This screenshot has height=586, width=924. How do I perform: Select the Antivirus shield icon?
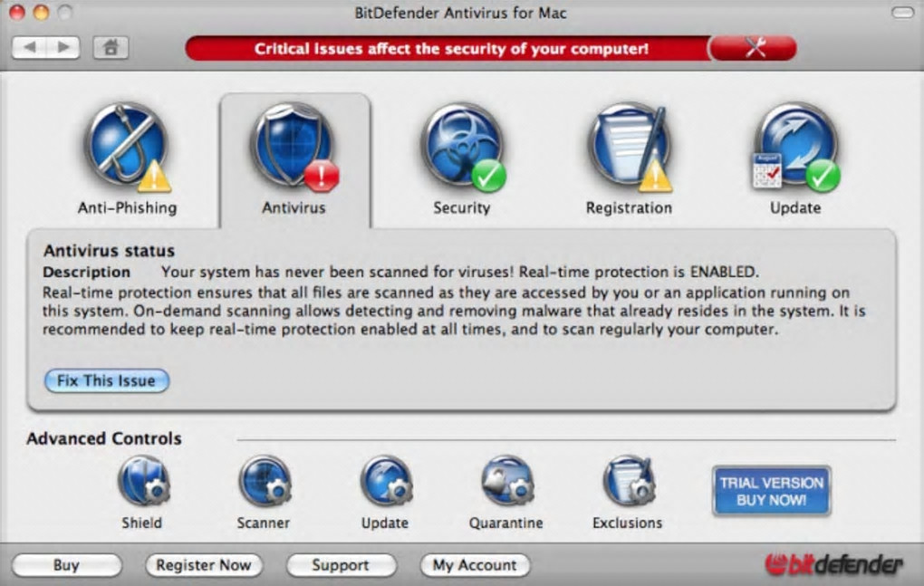click(x=294, y=148)
